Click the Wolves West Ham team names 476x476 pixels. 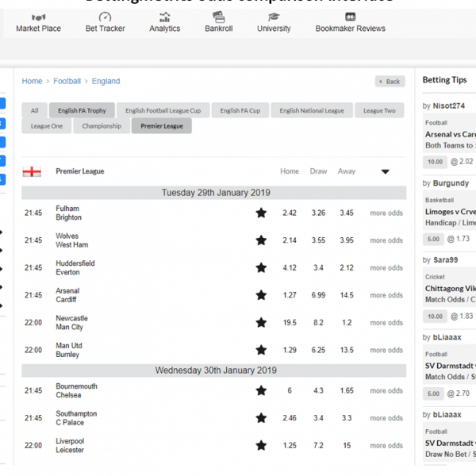(x=72, y=240)
